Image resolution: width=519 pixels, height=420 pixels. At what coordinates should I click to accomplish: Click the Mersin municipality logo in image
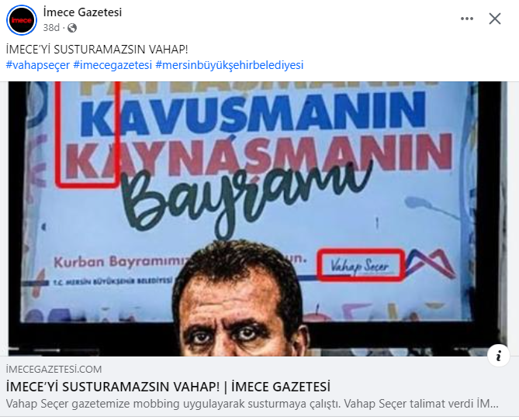[x=431, y=263]
